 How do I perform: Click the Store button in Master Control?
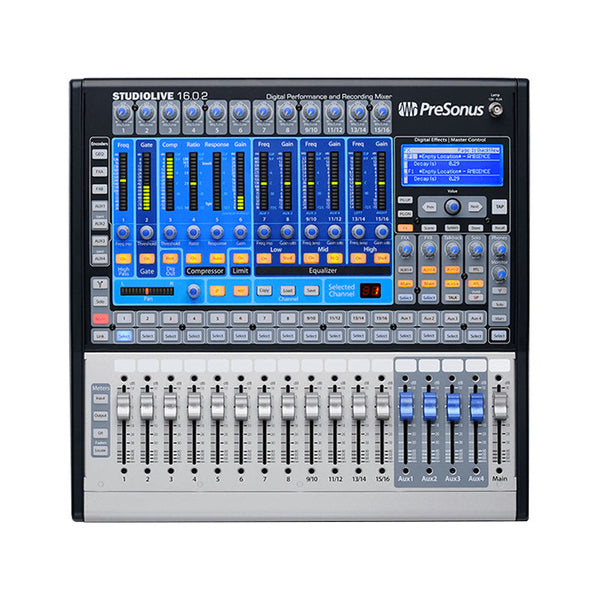coord(476,228)
